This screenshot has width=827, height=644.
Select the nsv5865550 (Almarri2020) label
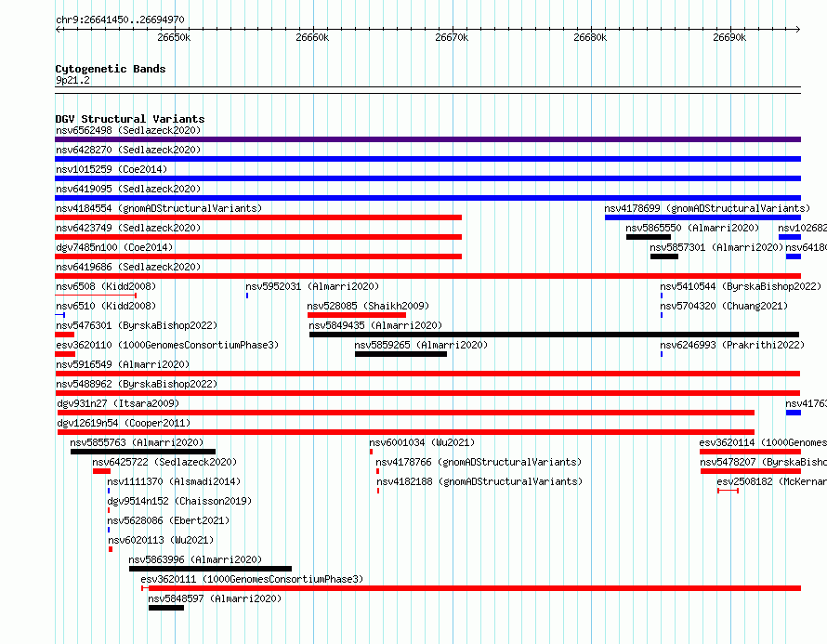[692, 228]
